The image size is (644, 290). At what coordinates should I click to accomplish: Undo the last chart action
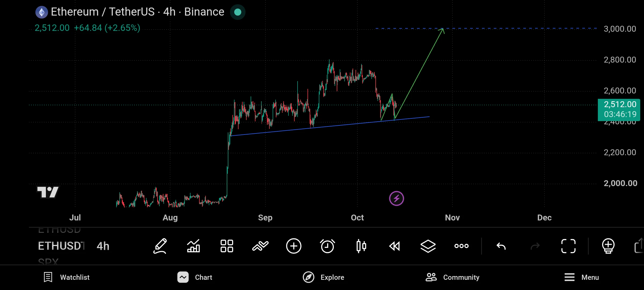tap(501, 246)
